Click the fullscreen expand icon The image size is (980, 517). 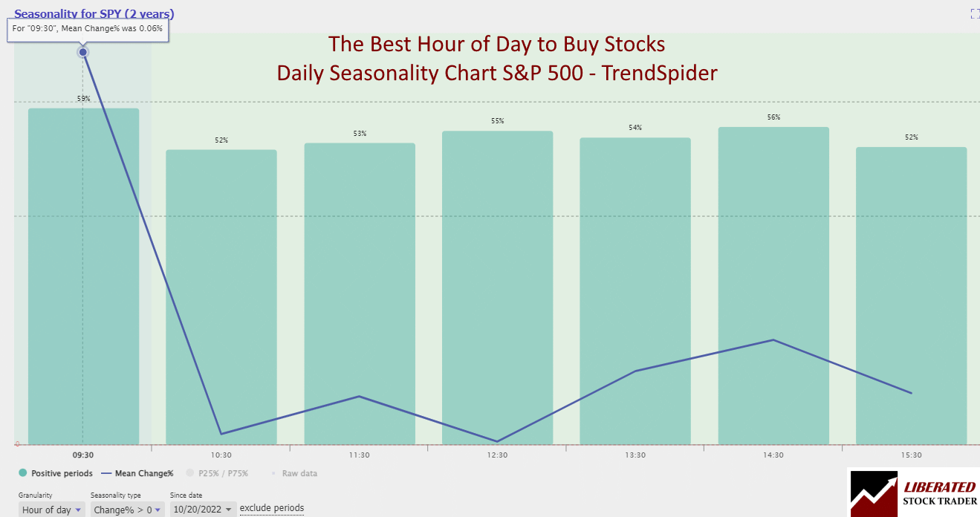click(975, 13)
